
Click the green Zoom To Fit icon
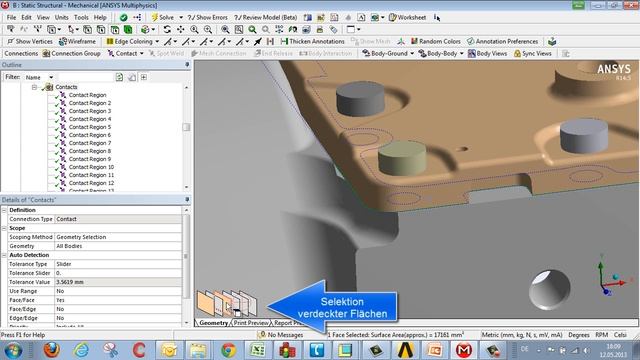[x=252, y=29]
